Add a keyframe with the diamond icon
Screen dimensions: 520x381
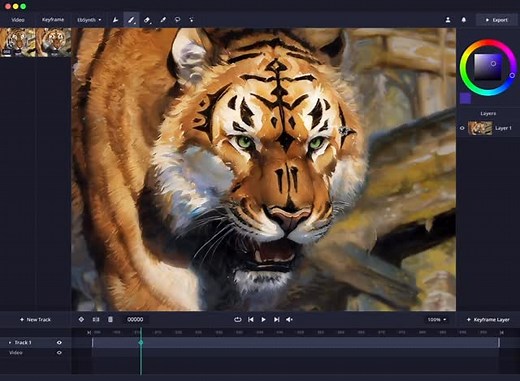click(x=81, y=319)
